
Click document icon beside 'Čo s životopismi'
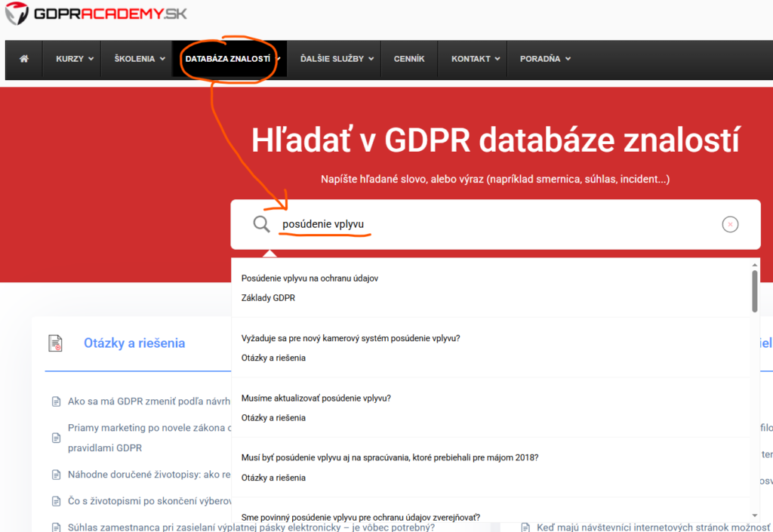click(56, 501)
